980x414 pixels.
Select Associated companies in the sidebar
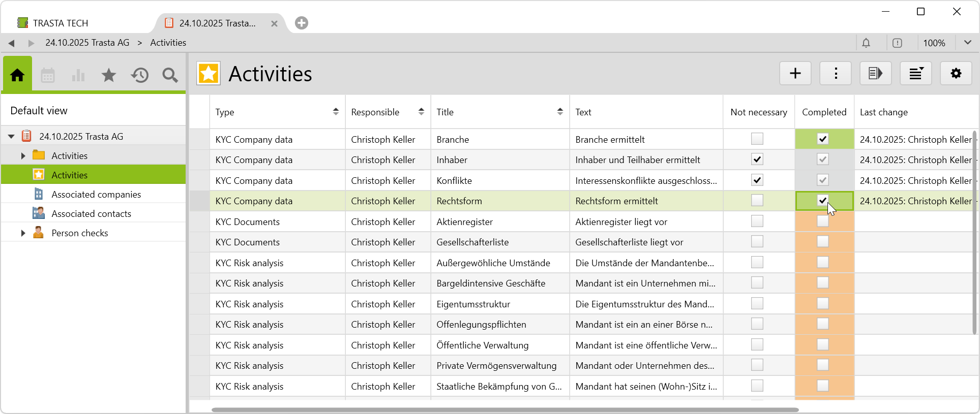tap(96, 195)
